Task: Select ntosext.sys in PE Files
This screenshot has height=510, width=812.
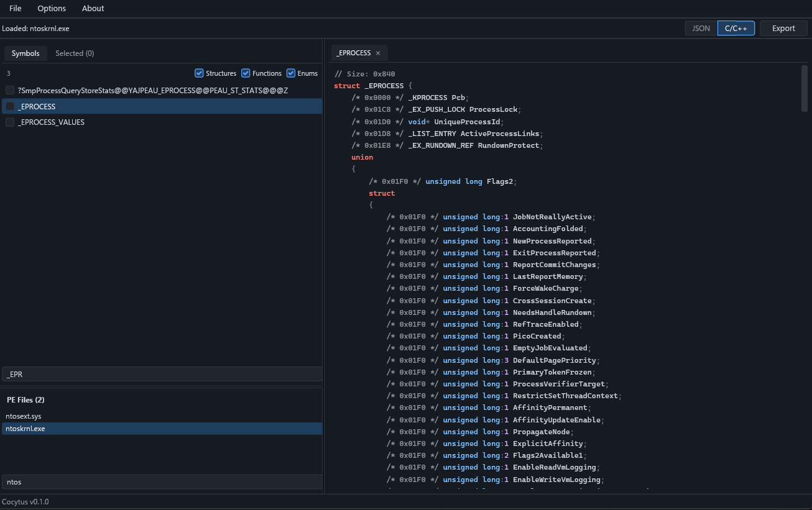Action: [24, 416]
